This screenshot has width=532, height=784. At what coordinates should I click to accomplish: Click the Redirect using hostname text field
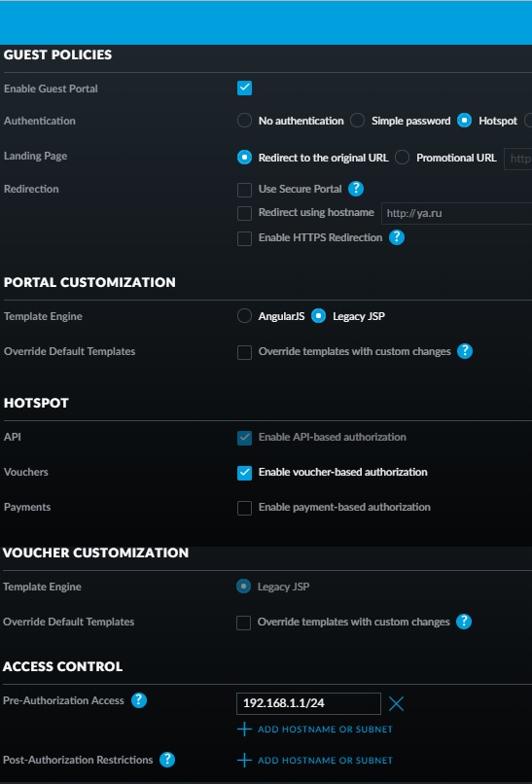pos(457,213)
